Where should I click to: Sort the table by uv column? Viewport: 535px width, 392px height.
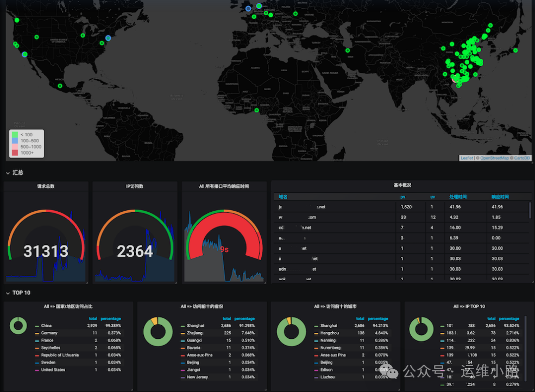coord(432,197)
